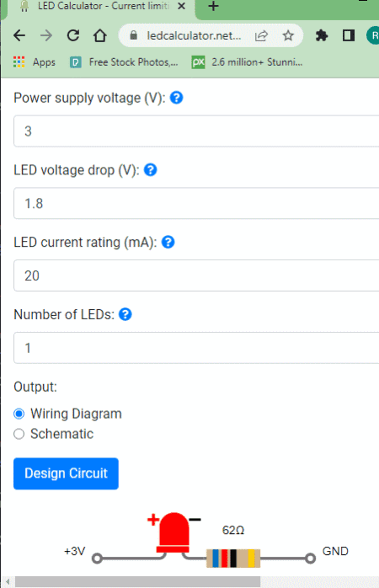Show help for LED current rating
Image resolution: width=379 pixels, height=588 pixels.
click(x=168, y=243)
